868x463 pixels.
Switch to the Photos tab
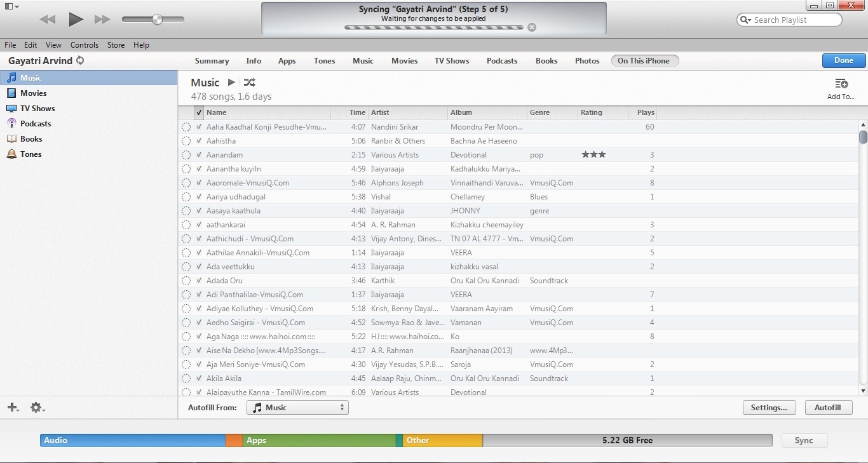click(587, 61)
